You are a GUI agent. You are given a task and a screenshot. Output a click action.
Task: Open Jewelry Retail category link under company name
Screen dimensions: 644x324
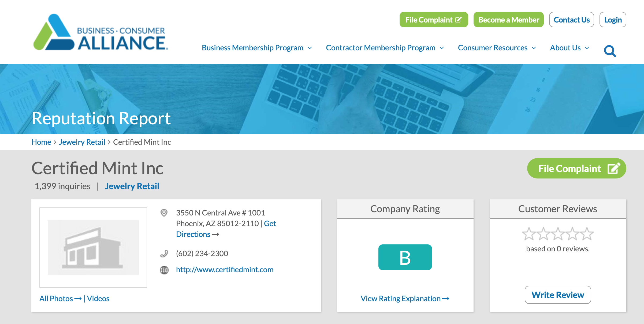click(x=132, y=186)
